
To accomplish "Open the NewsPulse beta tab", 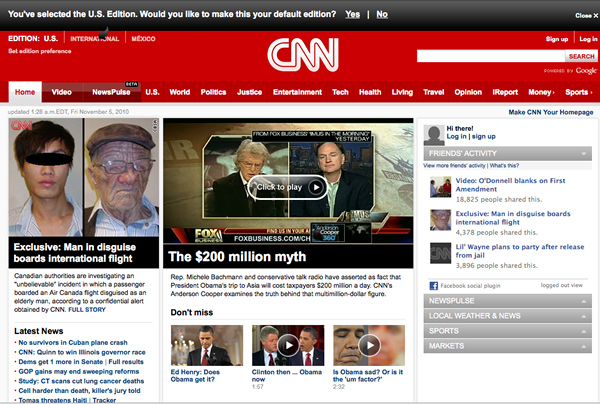I will (111, 92).
